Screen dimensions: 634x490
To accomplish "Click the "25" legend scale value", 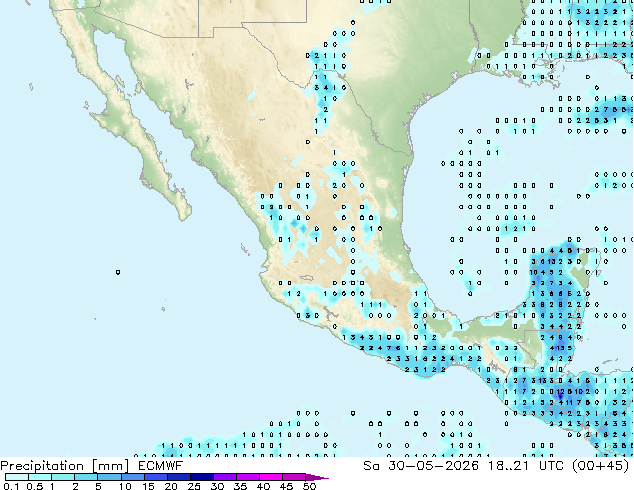I will coord(194,486).
